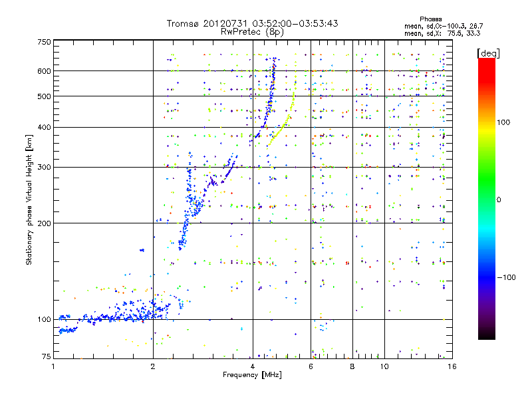This screenshot has width=532, height=399.
Task: Click the x-axis tick label '8'
Action: [352, 366]
